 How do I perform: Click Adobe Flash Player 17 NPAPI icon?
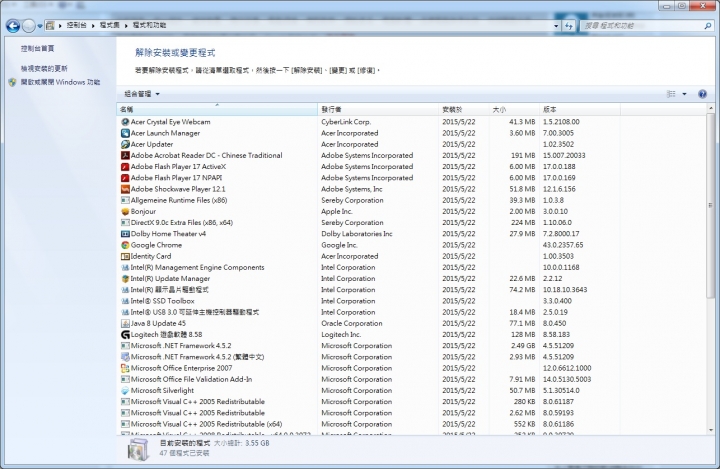point(125,178)
